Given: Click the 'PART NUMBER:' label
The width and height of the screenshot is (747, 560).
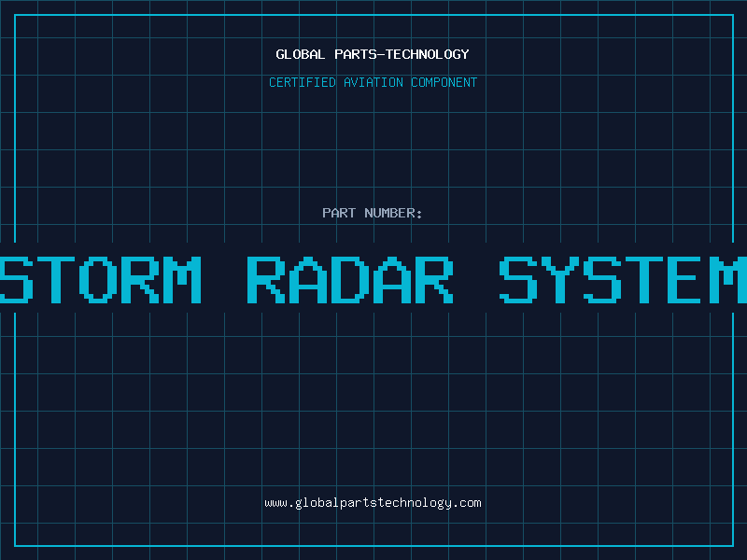Looking at the screenshot, I should pos(373,213).
